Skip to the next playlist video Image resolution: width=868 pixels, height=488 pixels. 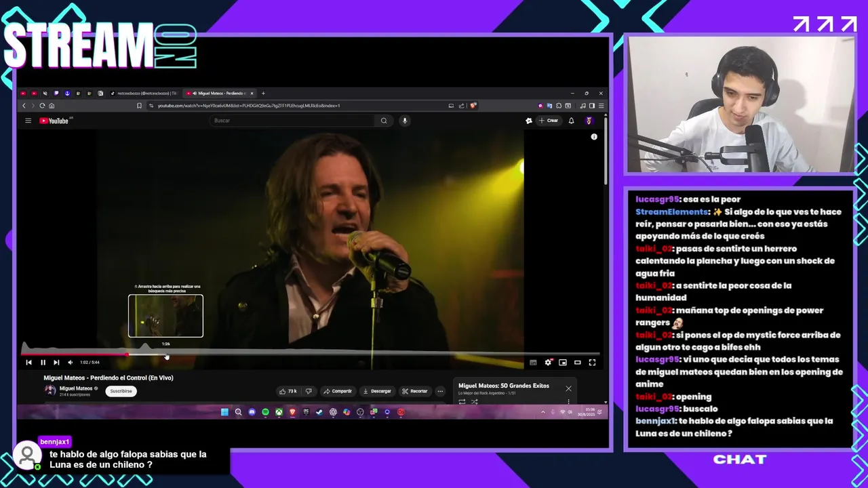(x=56, y=363)
